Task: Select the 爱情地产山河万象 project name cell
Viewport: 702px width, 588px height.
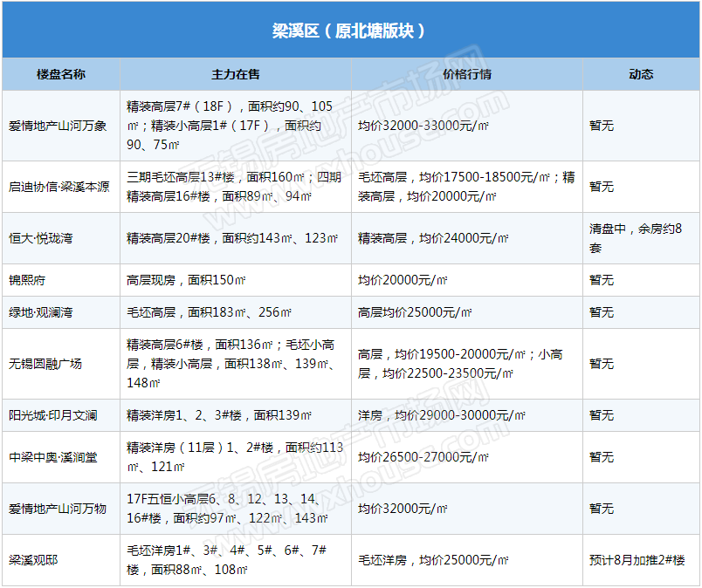Action: [58, 126]
